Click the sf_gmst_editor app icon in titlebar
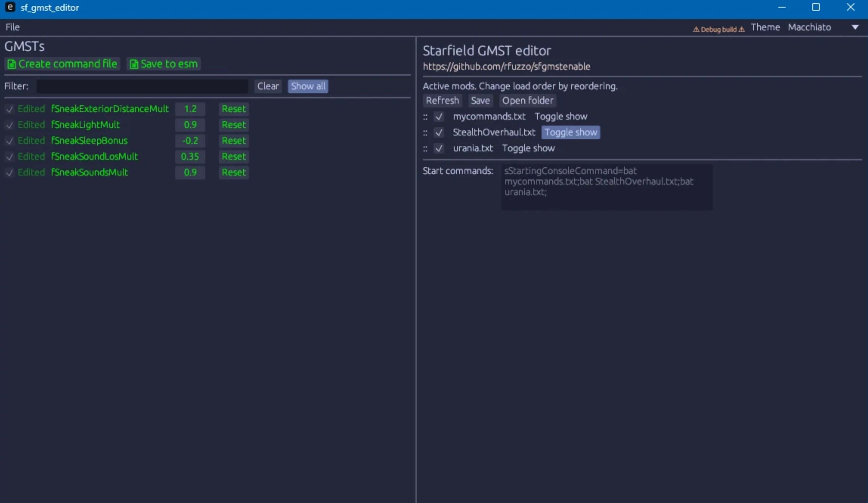The width and height of the screenshot is (868, 503). (x=9, y=7)
